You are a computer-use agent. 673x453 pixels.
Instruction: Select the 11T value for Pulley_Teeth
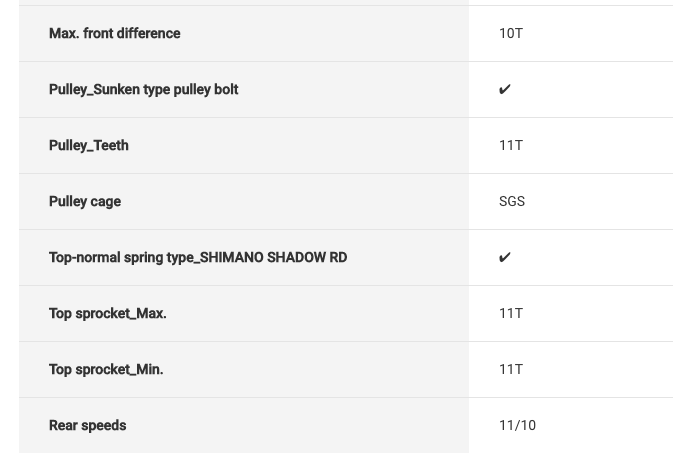click(x=510, y=145)
